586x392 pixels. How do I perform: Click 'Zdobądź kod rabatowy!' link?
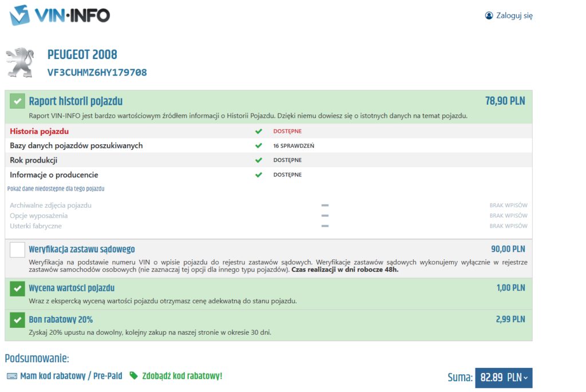[181, 376]
